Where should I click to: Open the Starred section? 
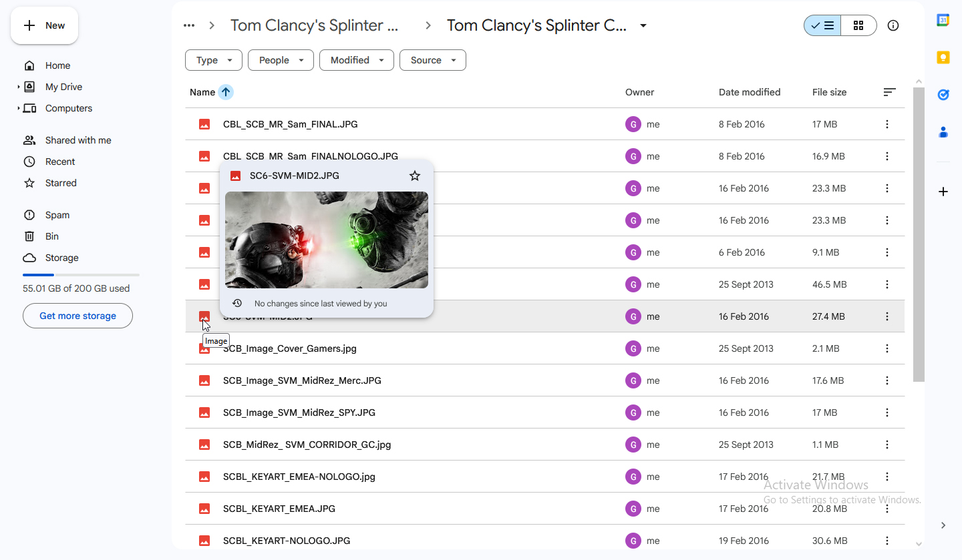pyautogui.click(x=61, y=183)
